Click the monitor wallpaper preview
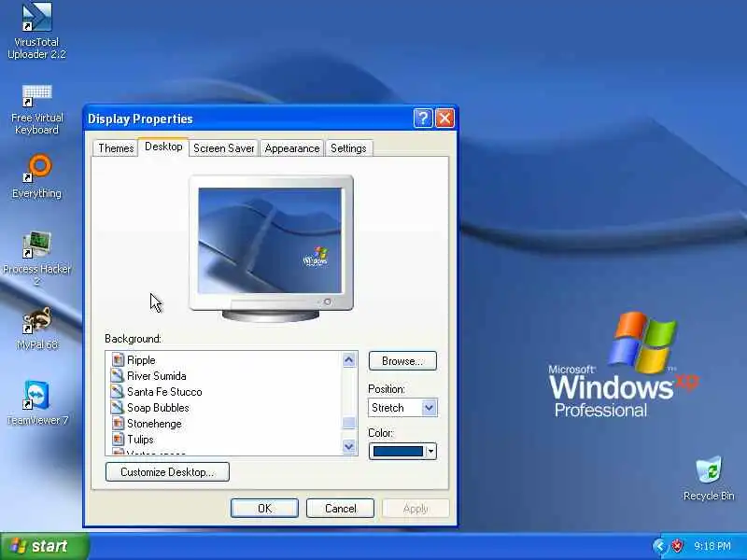 (270, 241)
